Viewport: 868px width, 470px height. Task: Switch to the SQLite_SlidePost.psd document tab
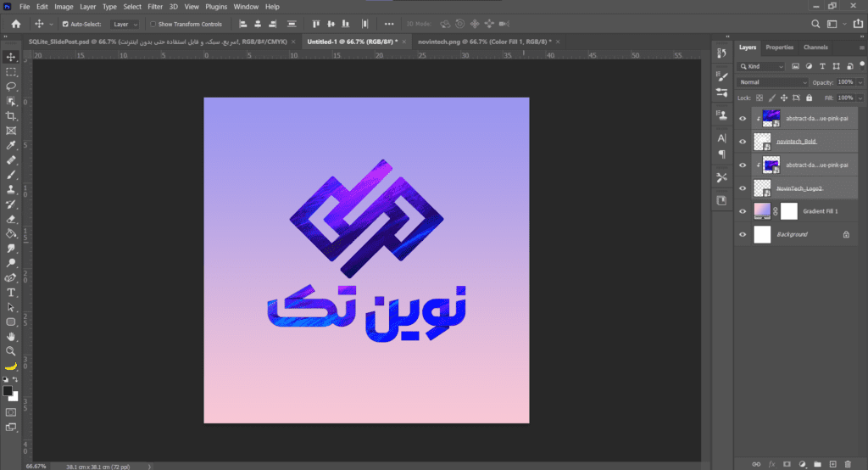(x=158, y=42)
